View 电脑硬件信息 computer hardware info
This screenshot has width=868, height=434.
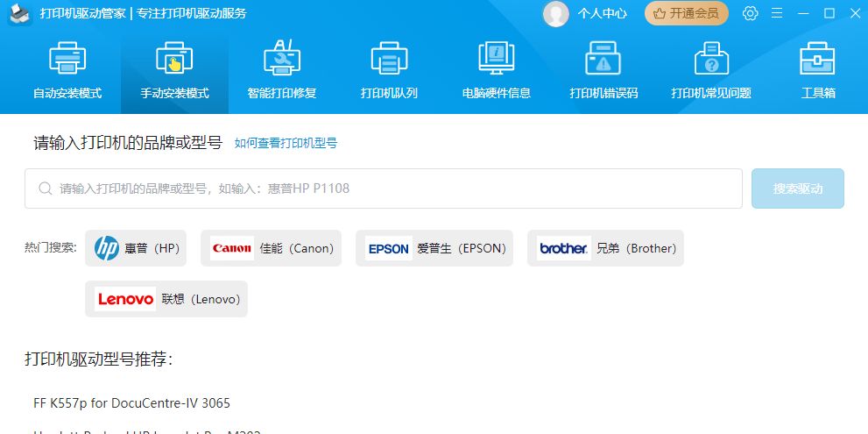496,72
